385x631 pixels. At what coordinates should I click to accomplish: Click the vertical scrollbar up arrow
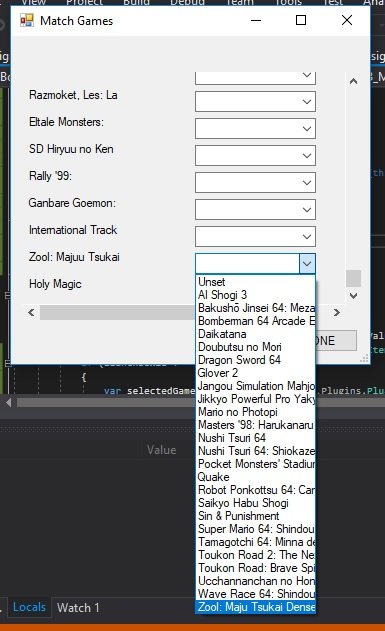click(x=353, y=81)
